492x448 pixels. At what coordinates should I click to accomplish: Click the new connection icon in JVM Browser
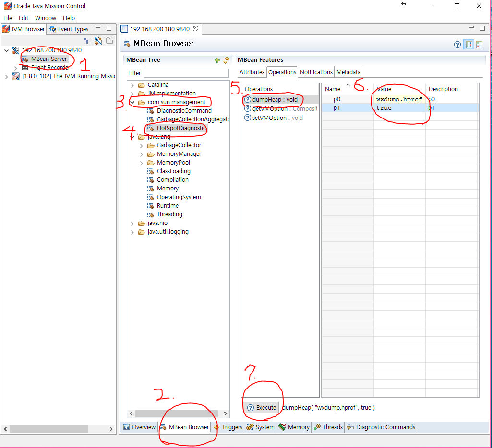click(x=98, y=41)
